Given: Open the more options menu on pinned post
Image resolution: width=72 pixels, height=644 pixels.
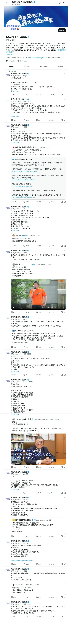Looking at the screenshot, I should (65, 74).
